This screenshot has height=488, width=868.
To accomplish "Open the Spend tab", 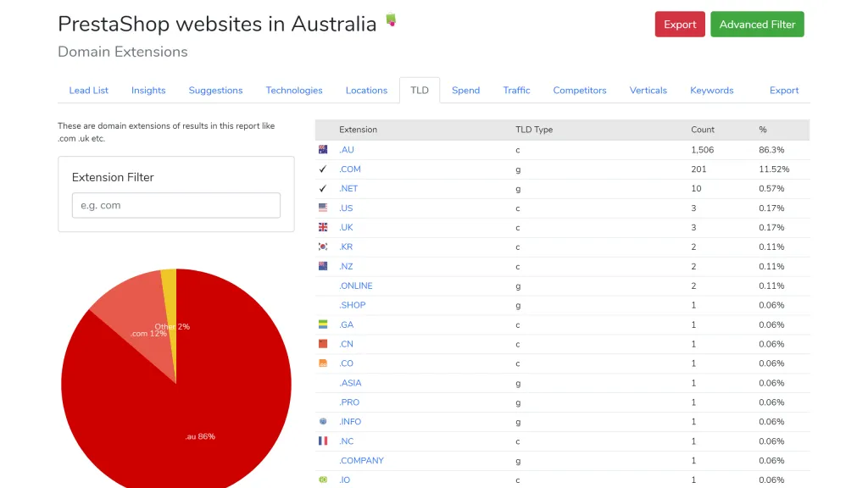I will [465, 90].
